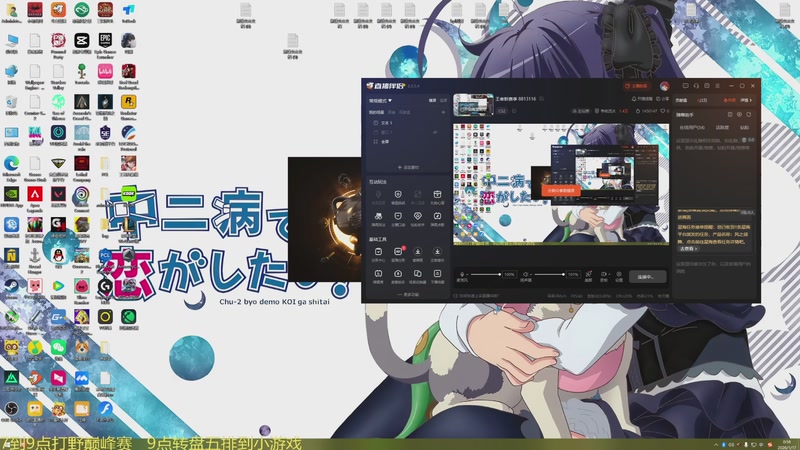Adjust the speaker volume slider
Viewport: 800px width, 450px height.
pyautogui.click(x=549, y=274)
